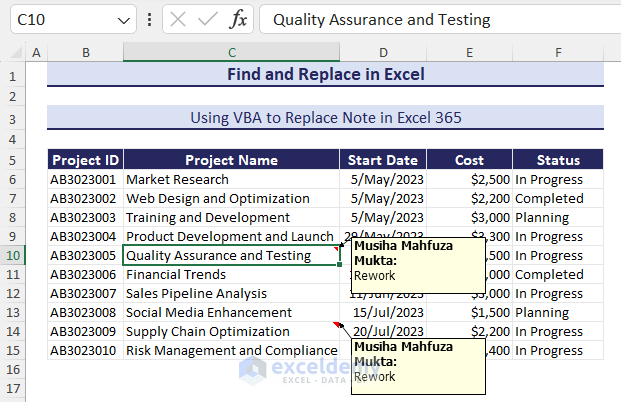Select the AB3023010 project ID cell
The width and height of the screenshot is (621, 402).
(x=86, y=350)
